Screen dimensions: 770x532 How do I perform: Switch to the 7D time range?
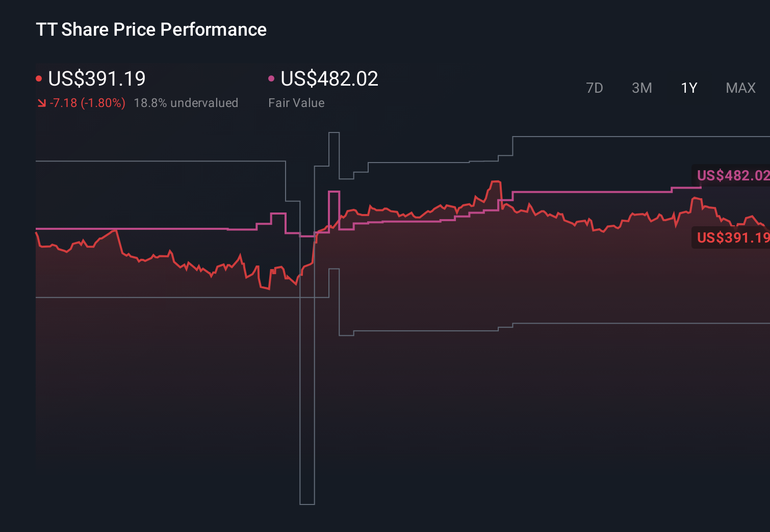click(x=595, y=88)
